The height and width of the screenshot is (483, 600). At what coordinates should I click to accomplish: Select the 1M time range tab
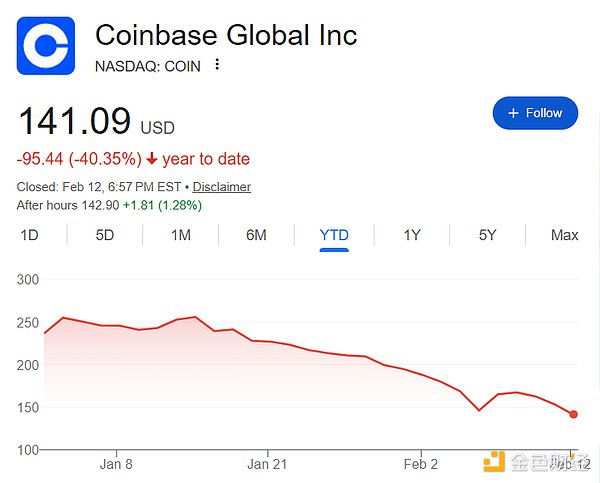click(x=181, y=235)
